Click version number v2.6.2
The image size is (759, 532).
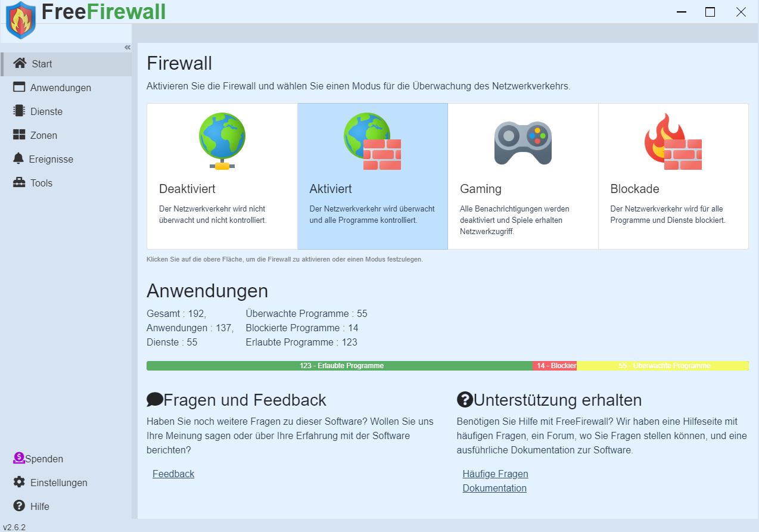14,527
